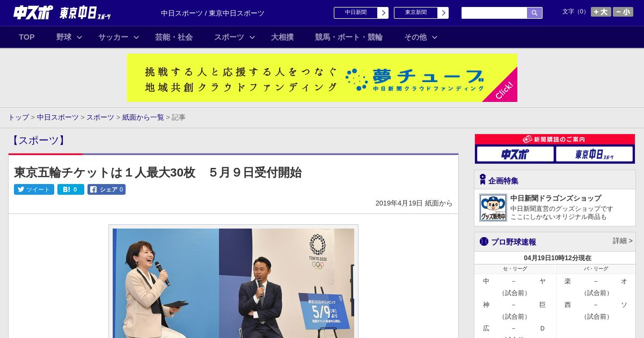This screenshot has height=338, width=644.
Task: Expand the 野球 menu chevron
Action: 79,38
